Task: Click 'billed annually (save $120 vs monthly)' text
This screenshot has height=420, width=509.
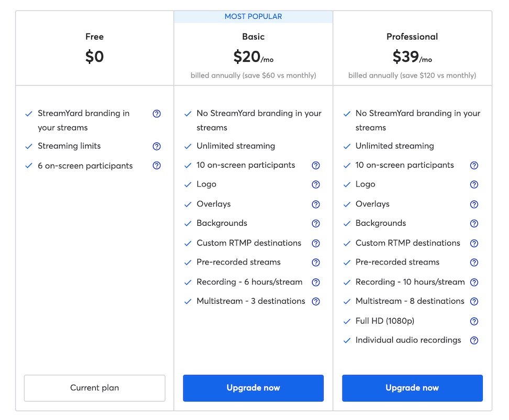Action: [x=412, y=75]
